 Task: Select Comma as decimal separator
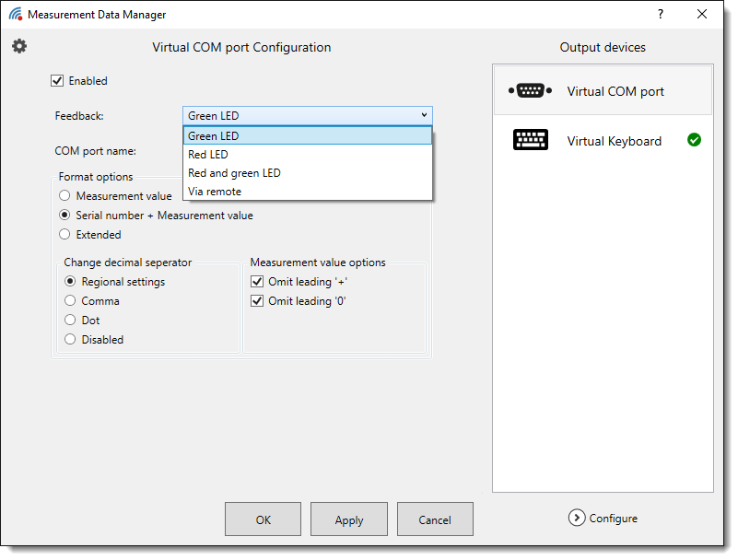[70, 301]
